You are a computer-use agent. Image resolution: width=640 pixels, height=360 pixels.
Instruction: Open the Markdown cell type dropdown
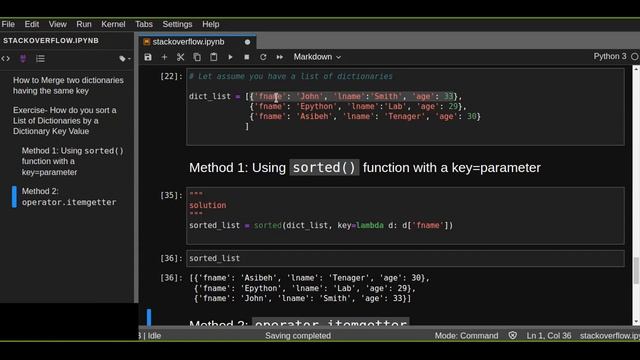tap(317, 57)
